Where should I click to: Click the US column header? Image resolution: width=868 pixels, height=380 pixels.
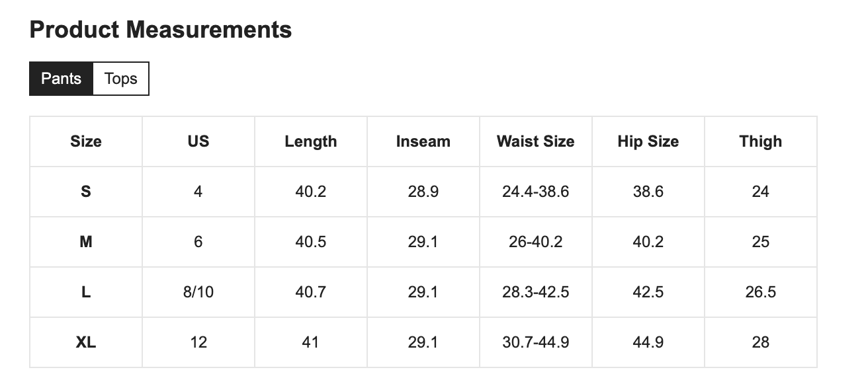(x=198, y=141)
